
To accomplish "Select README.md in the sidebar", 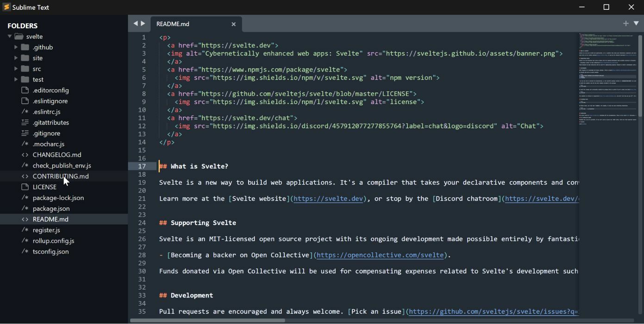I will tap(50, 219).
